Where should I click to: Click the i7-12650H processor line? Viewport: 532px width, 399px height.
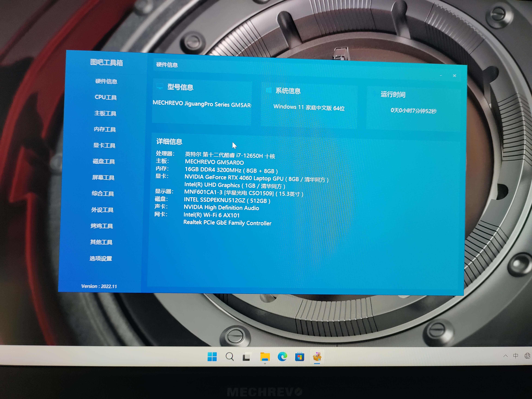click(230, 155)
